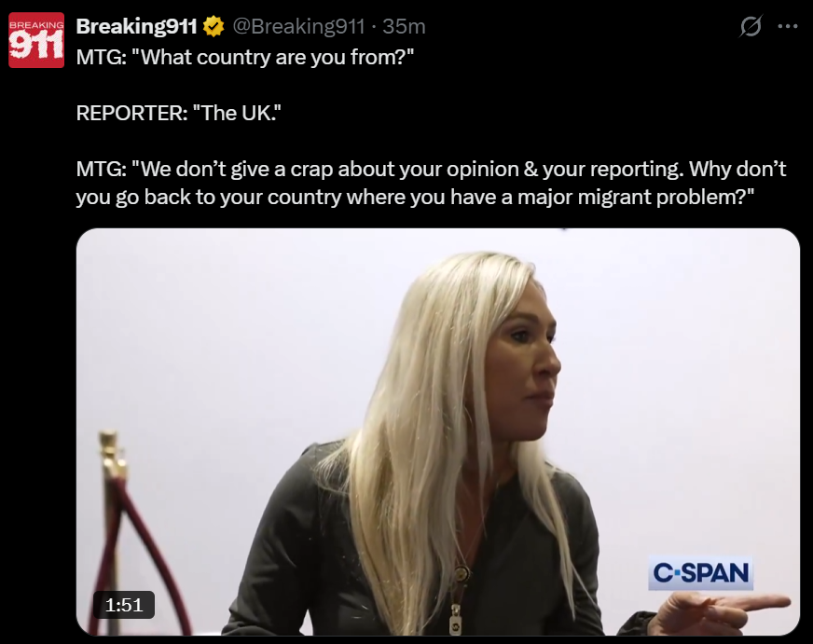The image size is (813, 644).
Task: Click the 35m timestamp link
Action: [x=404, y=26]
